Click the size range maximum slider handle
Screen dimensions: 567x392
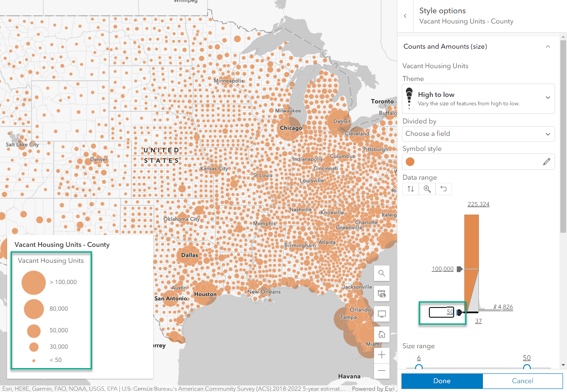pyautogui.click(x=527, y=367)
